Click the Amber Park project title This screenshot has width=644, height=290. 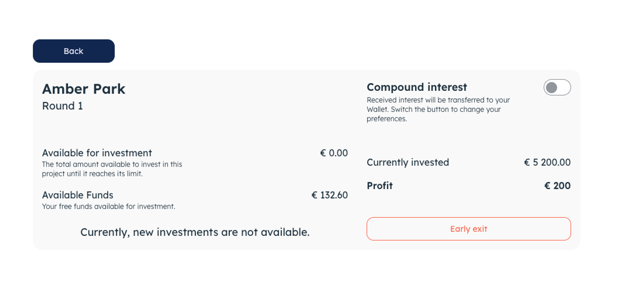click(x=84, y=89)
